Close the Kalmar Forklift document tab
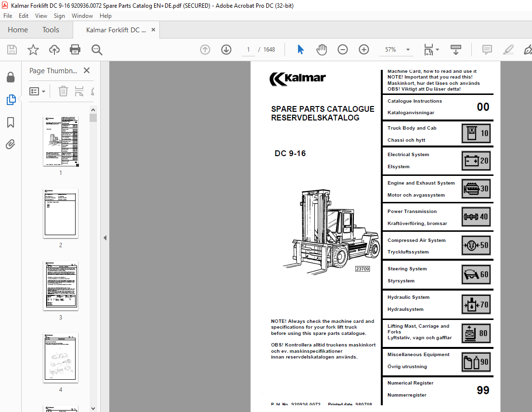532x412 pixels. [154, 29]
